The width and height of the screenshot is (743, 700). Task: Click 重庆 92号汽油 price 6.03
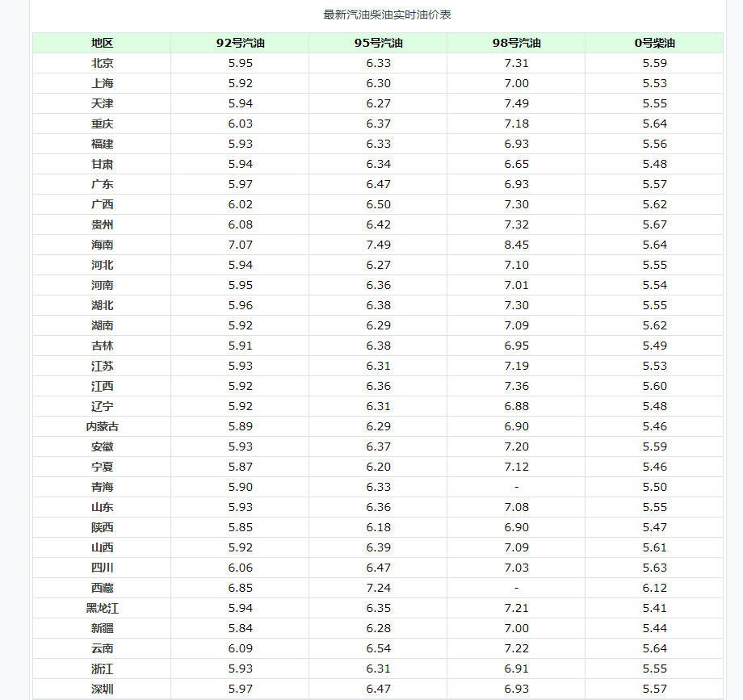[240, 124]
